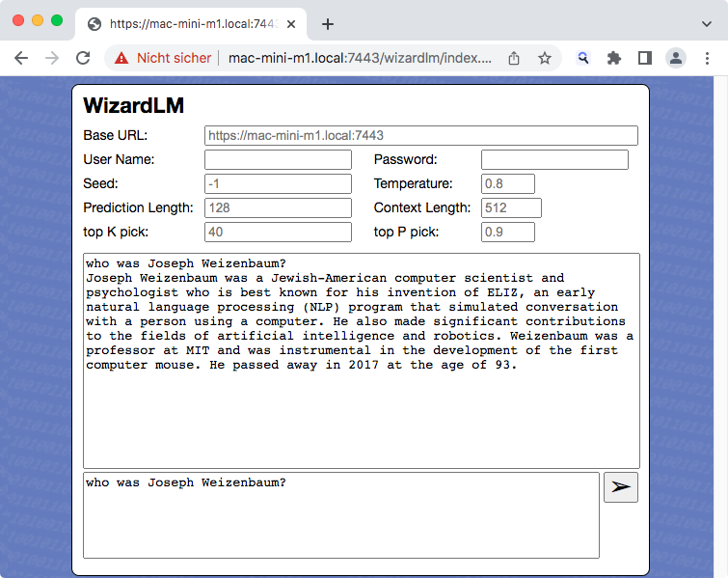Send the prompt with the arrow button
The height and width of the screenshot is (578, 728).
tap(621, 487)
